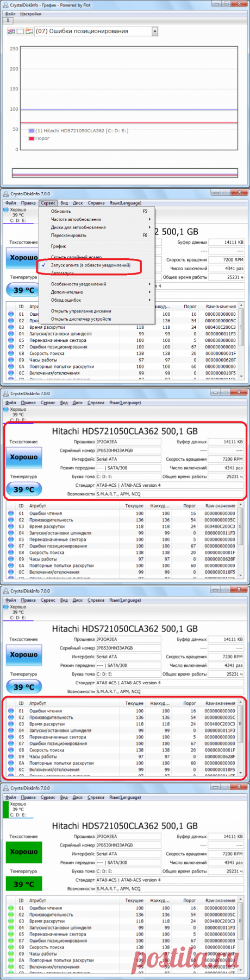Open Файл menu in fourth window
Screen dimensions: 250x980
pyautogui.click(x=11, y=600)
